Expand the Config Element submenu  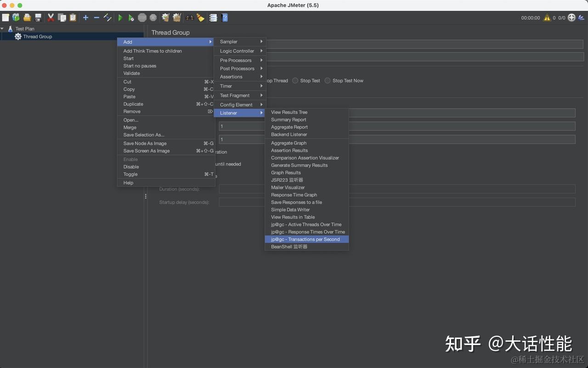[239, 105]
